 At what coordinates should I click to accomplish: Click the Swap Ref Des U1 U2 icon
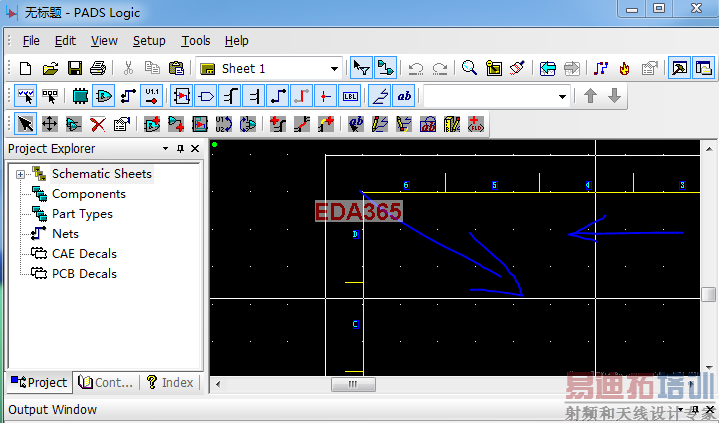(224, 124)
